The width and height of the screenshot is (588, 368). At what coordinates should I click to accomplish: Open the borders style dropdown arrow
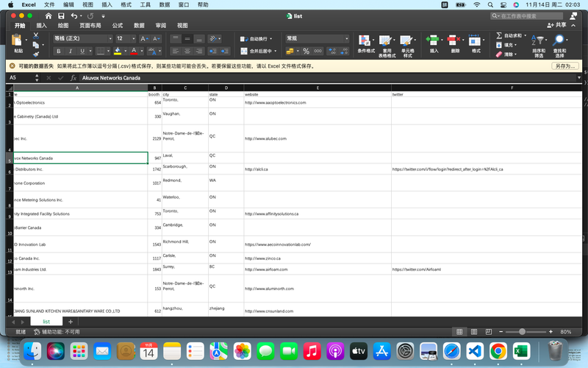(x=108, y=51)
